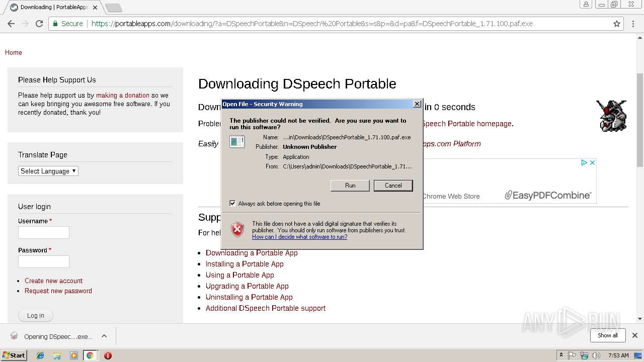
Task: Switch to Chrome in the taskbar
Action: point(90,355)
